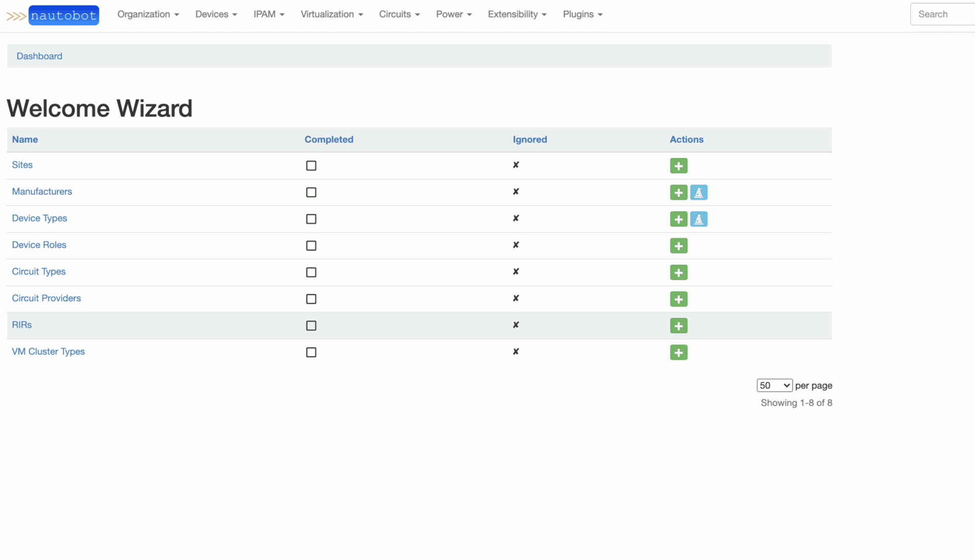Click the Nautobot logo
Image resolution: width=975 pixels, height=560 pixels.
[x=52, y=15]
